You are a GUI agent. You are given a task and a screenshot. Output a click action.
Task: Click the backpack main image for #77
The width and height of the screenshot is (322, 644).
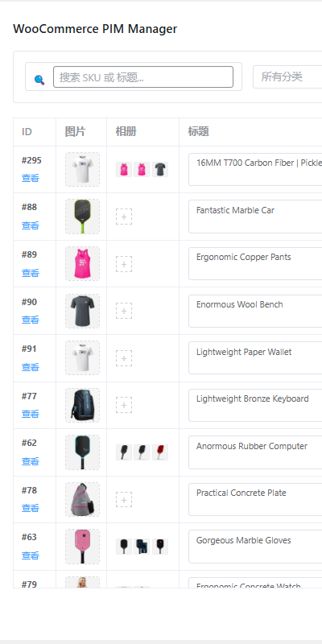[82, 405]
